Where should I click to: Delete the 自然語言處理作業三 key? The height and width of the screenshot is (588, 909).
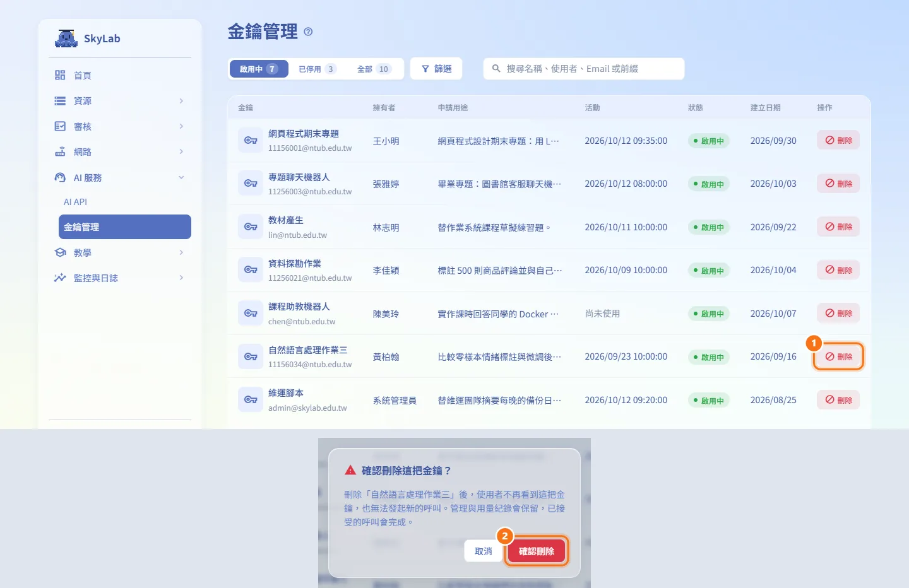point(838,356)
